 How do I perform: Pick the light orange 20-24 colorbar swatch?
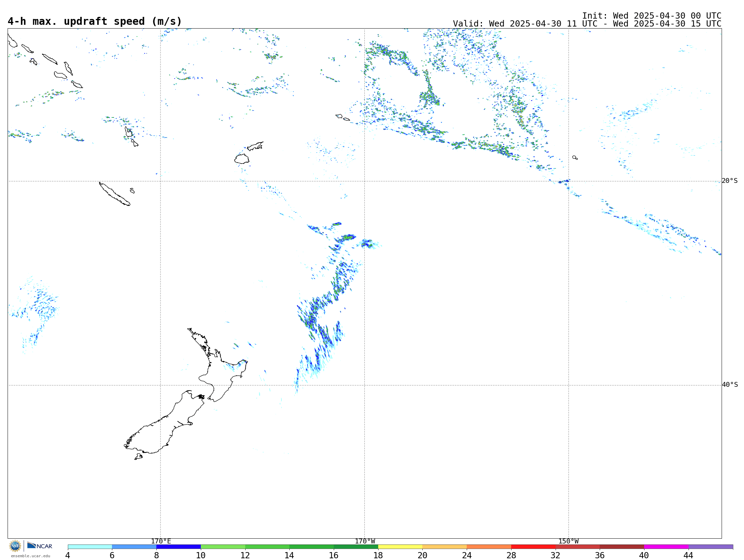coord(445,547)
